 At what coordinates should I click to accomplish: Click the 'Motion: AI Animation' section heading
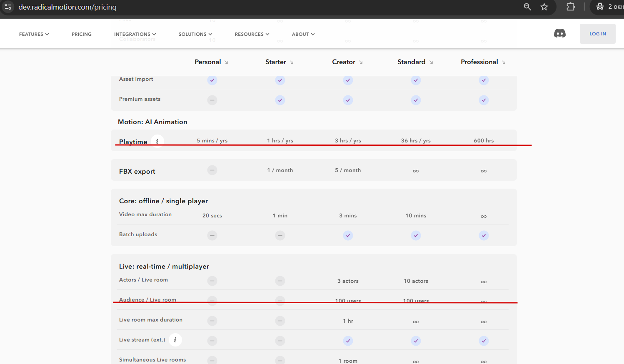[x=152, y=122]
